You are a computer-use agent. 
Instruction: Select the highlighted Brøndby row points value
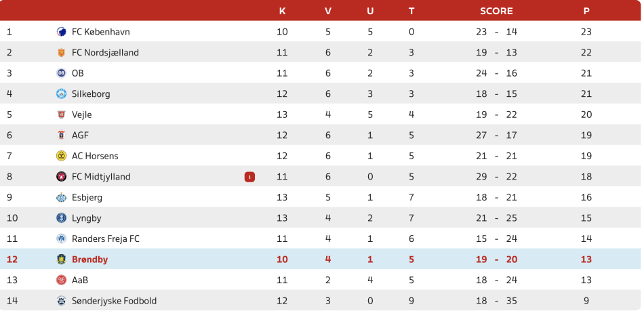(586, 259)
